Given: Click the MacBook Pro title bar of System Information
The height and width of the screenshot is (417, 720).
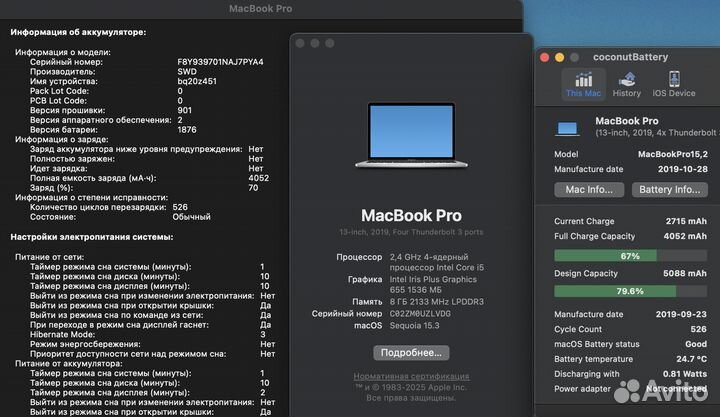Looking at the screenshot, I should pyautogui.click(x=260, y=9).
